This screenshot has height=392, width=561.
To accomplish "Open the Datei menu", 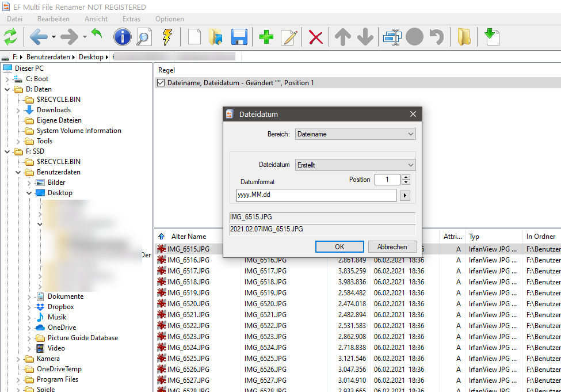I will click(x=14, y=19).
